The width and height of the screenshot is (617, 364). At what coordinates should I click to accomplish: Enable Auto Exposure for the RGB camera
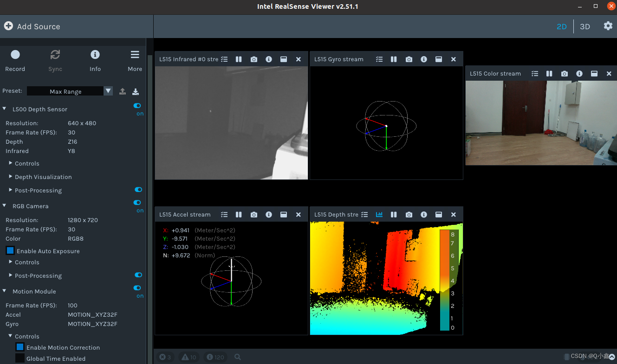(10, 250)
